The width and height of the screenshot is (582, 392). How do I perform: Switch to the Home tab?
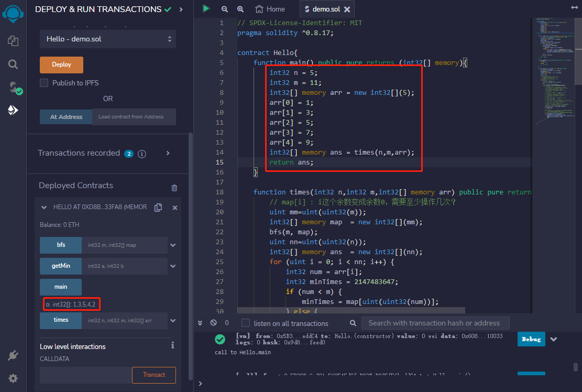click(x=270, y=9)
